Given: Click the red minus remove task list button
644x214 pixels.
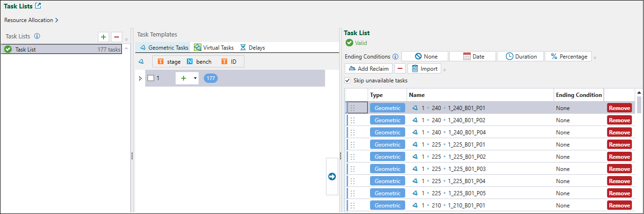Looking at the screenshot, I should coord(117,37).
